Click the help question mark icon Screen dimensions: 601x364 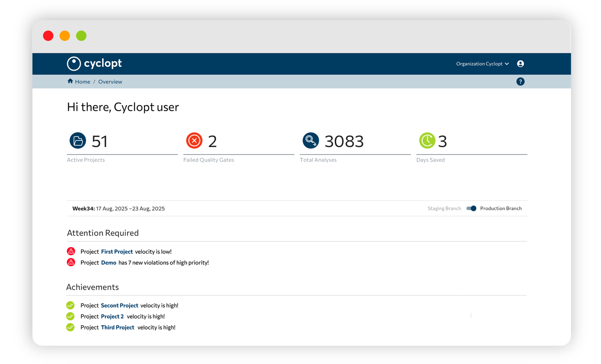click(520, 82)
